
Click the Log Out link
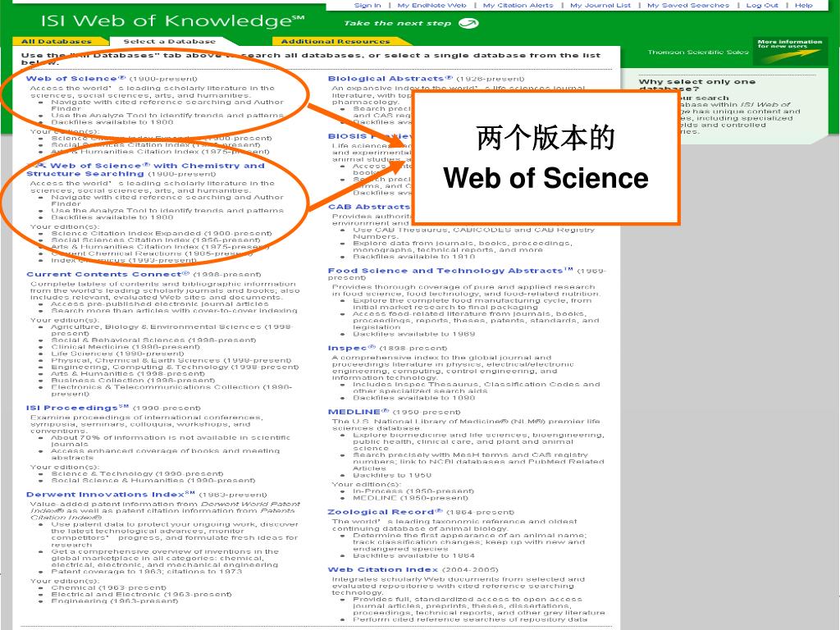click(762, 6)
